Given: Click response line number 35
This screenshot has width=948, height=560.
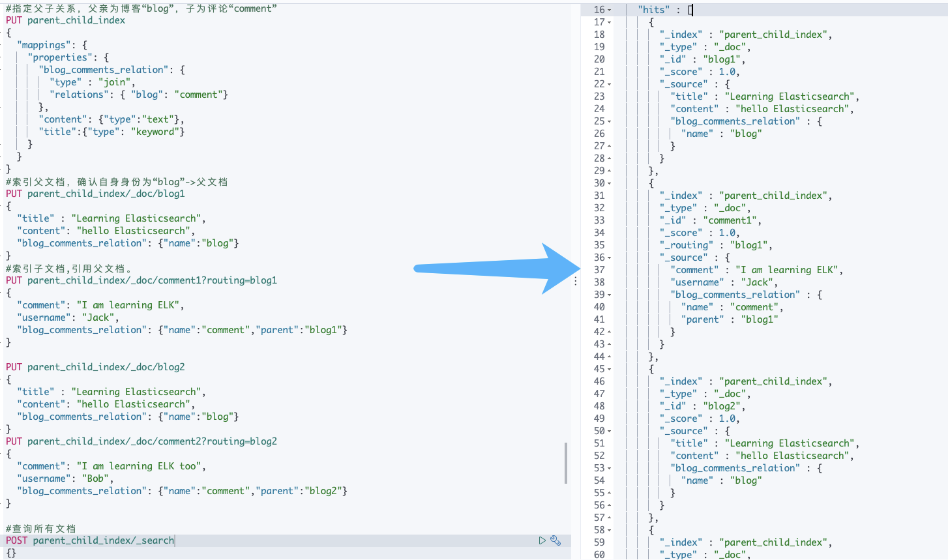Looking at the screenshot, I should (x=599, y=245).
